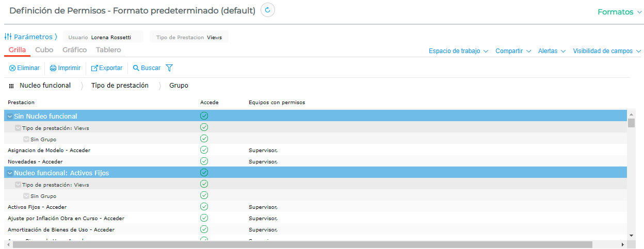The height and width of the screenshot is (249, 644).
Task: Open the Espacio de trabajo menu
Action: point(458,51)
